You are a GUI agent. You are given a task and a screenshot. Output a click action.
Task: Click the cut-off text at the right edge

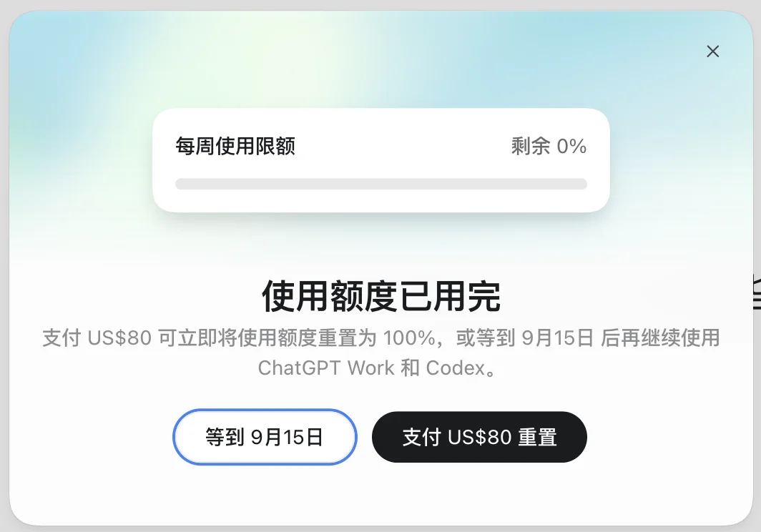point(757,291)
